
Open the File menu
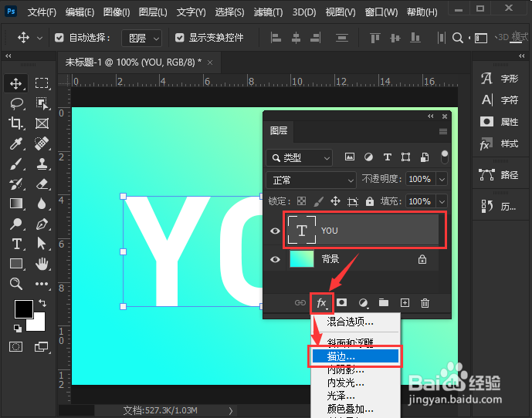point(42,12)
